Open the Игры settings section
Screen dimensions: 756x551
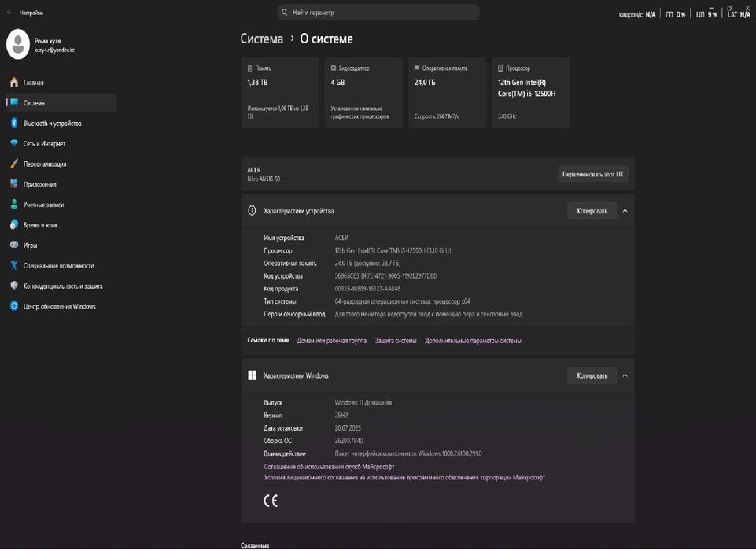61,245
